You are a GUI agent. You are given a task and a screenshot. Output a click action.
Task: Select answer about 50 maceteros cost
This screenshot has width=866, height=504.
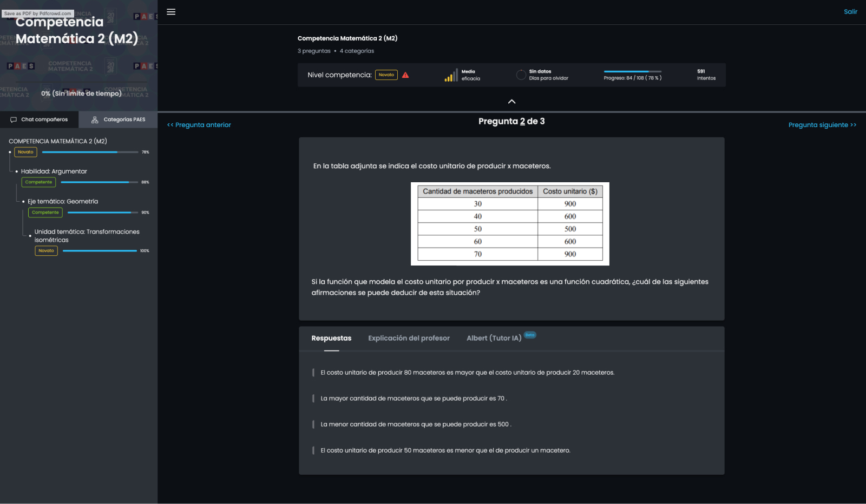point(445,450)
